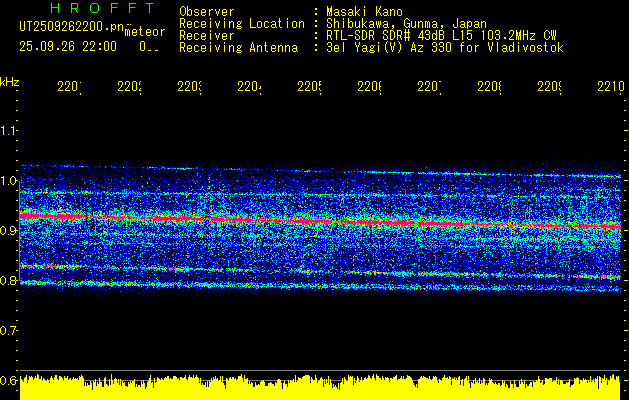
Task: Select the RTL-SDR SDR# 43dB receiver text
Action: click(441, 36)
